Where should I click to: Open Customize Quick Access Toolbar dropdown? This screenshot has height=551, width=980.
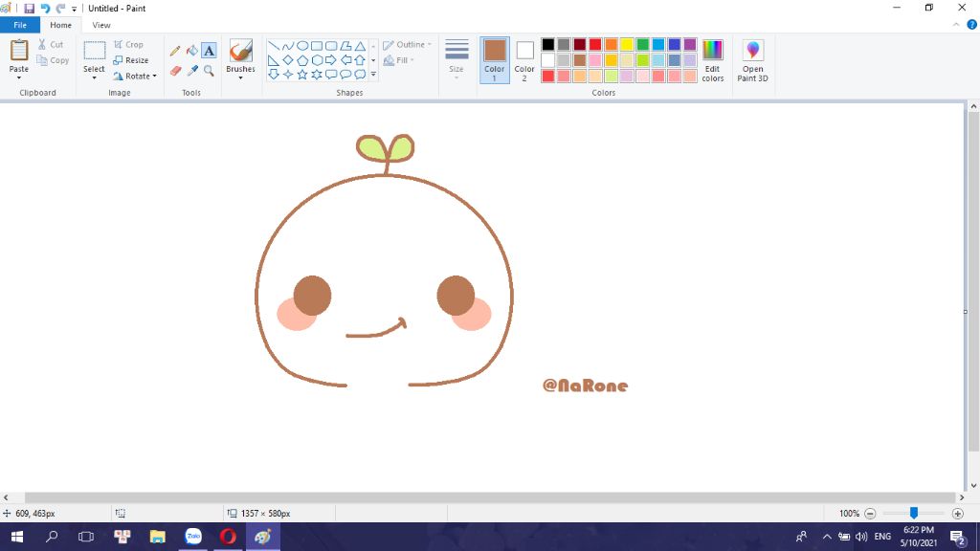74,9
